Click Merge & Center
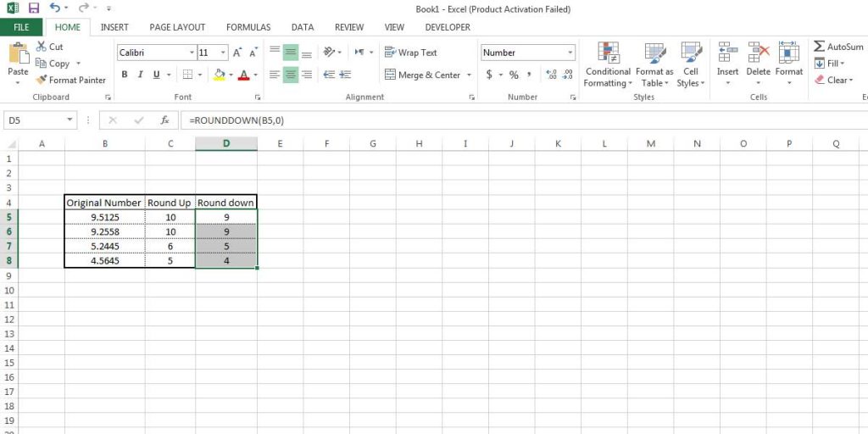 422,75
